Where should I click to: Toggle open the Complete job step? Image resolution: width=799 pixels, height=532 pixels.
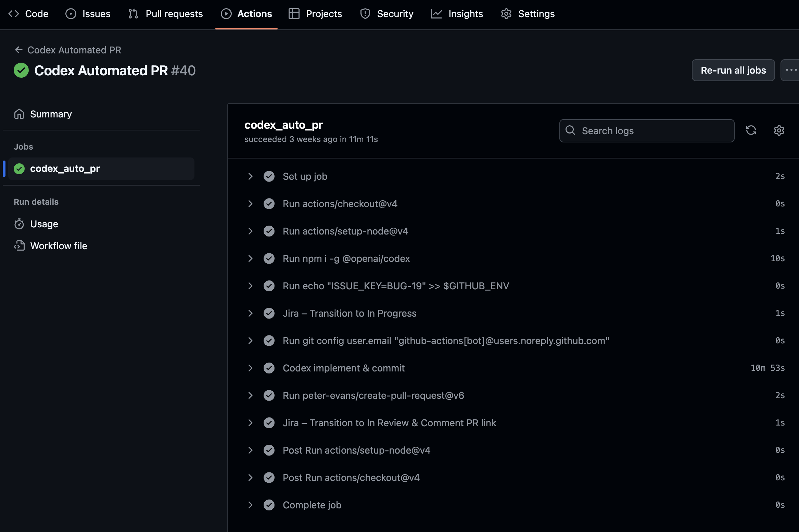point(251,505)
